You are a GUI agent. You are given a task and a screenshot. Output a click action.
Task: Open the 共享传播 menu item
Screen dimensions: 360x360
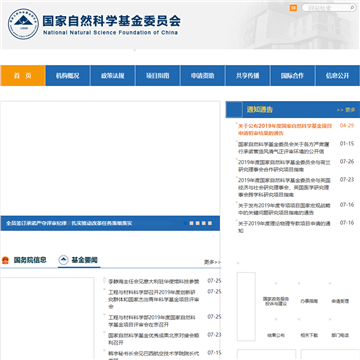[x=248, y=76]
